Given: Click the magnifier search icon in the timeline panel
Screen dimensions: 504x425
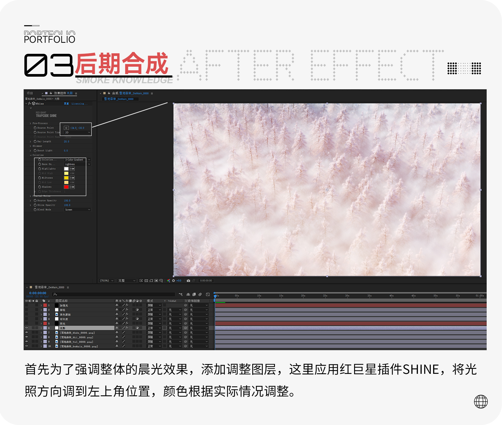Looking at the screenshot, I should pyautogui.click(x=55, y=294).
